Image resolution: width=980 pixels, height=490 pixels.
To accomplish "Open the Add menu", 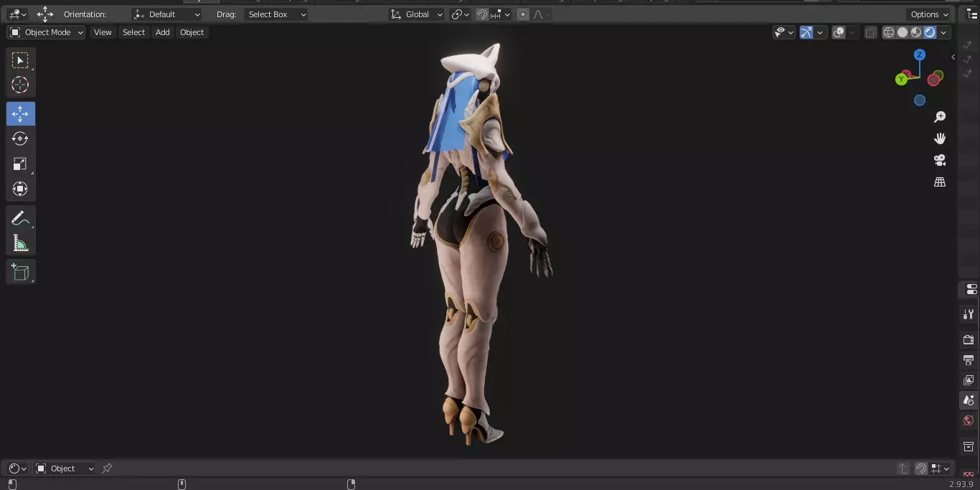I will coord(163,32).
